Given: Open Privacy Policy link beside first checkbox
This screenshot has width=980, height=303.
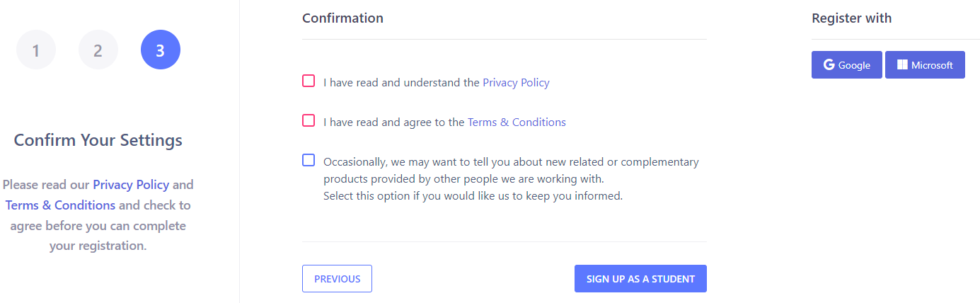Looking at the screenshot, I should [x=516, y=82].
